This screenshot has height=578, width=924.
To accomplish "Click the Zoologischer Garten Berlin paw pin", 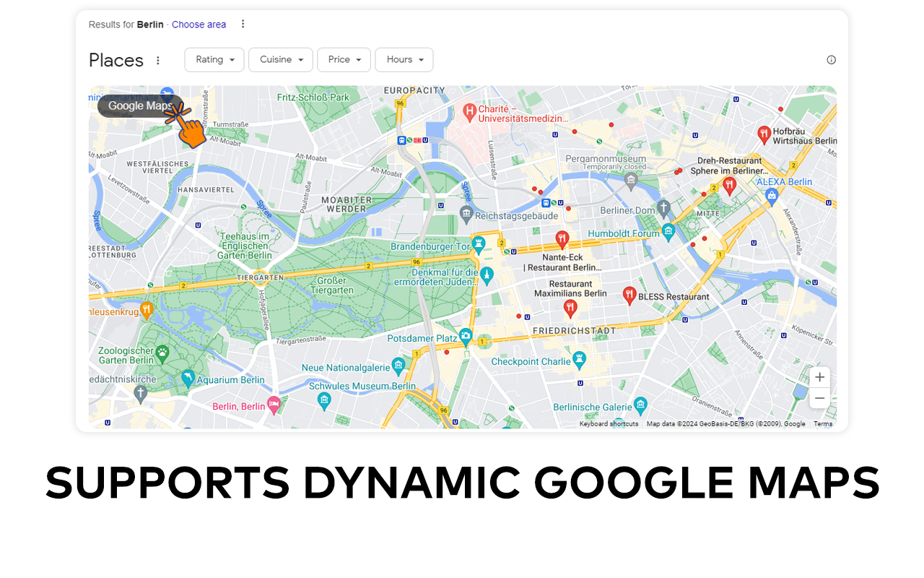I will pos(163,353).
